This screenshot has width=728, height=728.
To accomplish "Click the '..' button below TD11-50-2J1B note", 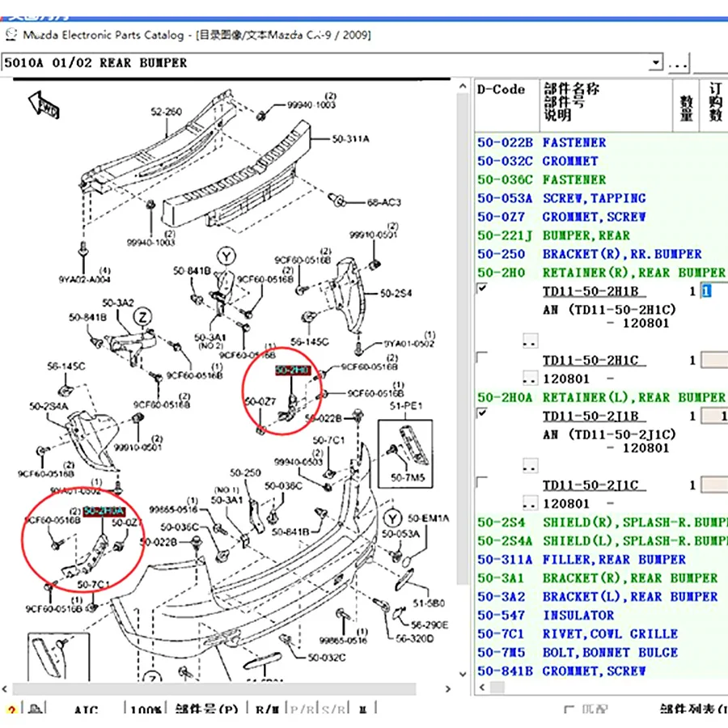I will click(x=530, y=465).
